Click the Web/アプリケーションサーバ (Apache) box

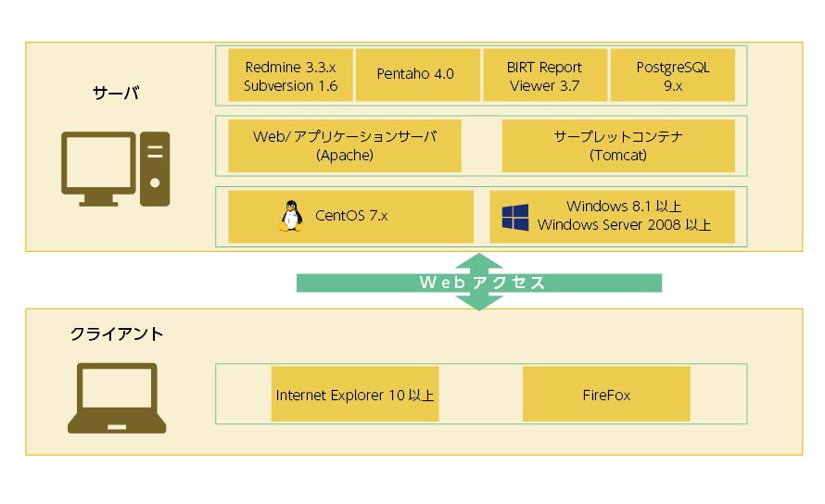point(345,145)
